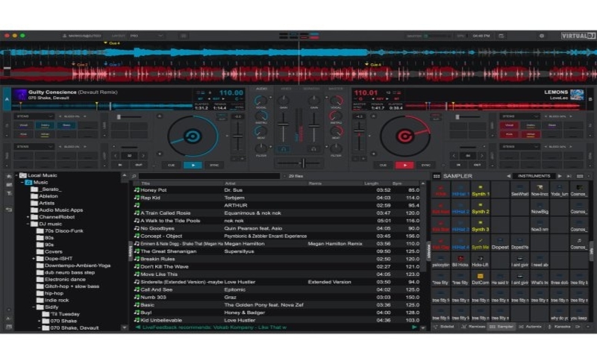This screenshot has width=597, height=364.
Task: Click the red jog wheel on the right deck
Action: [405, 136]
